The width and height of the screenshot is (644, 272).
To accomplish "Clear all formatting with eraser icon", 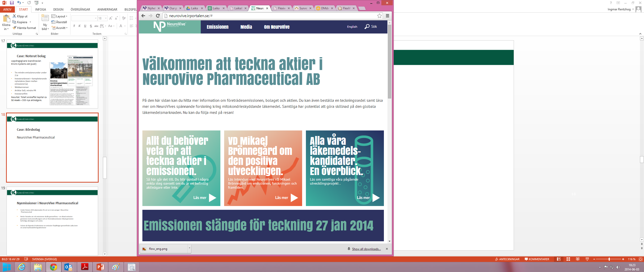I will point(124,18).
